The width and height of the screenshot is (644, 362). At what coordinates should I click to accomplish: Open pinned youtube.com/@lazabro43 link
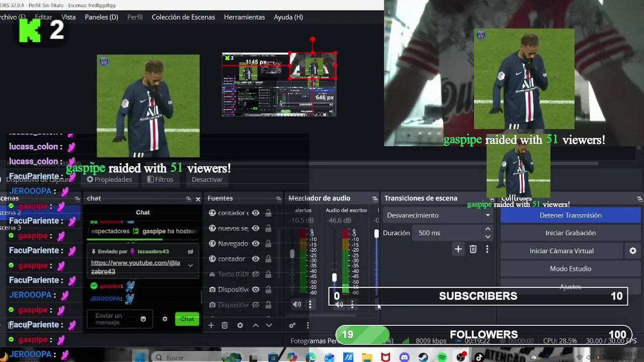(135, 267)
